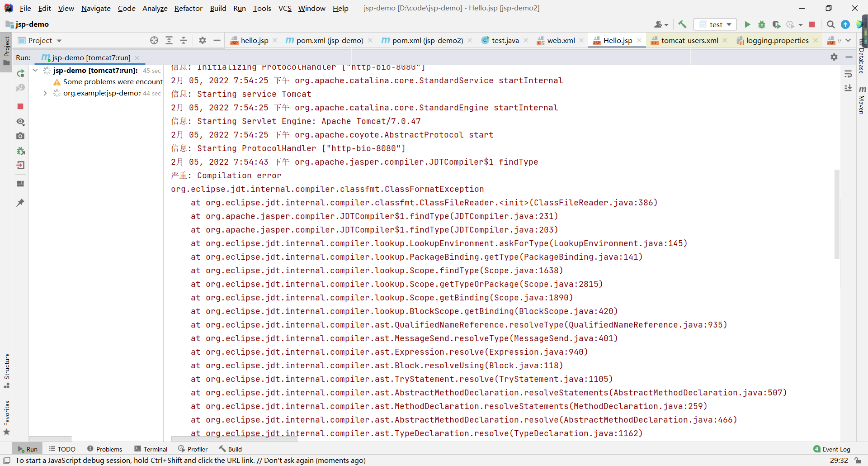Open the 'test' run configuration dropdown
The height and width of the screenshot is (466, 868).
click(x=715, y=24)
